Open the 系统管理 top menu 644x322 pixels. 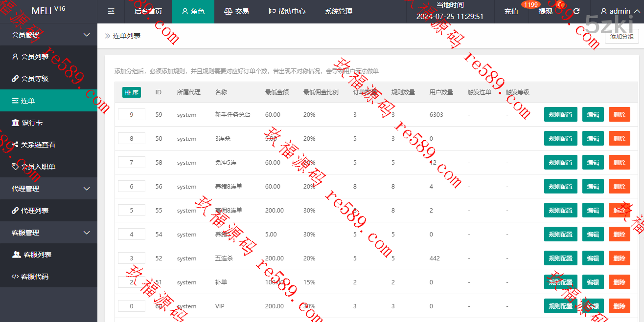[338, 11]
